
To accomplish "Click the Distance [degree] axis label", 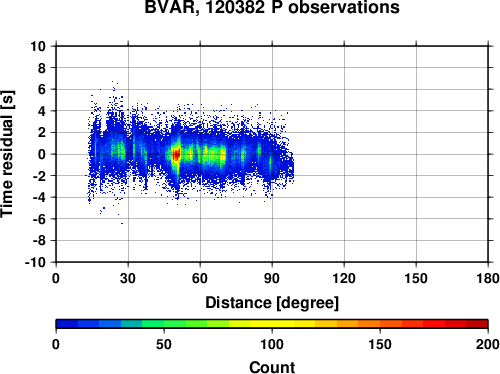I will point(272,303).
